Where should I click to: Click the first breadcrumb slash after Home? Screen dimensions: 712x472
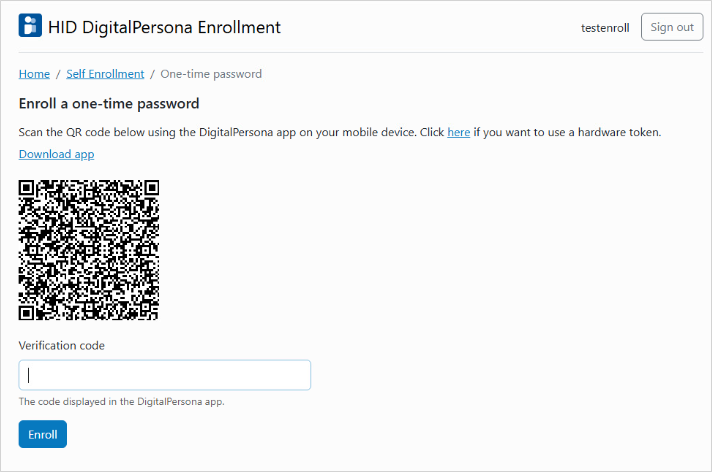[58, 74]
